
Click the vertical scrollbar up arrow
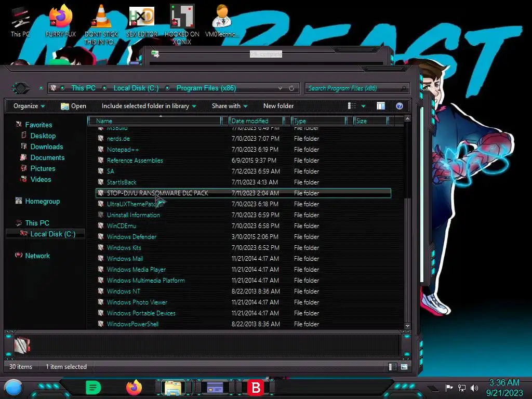click(407, 118)
